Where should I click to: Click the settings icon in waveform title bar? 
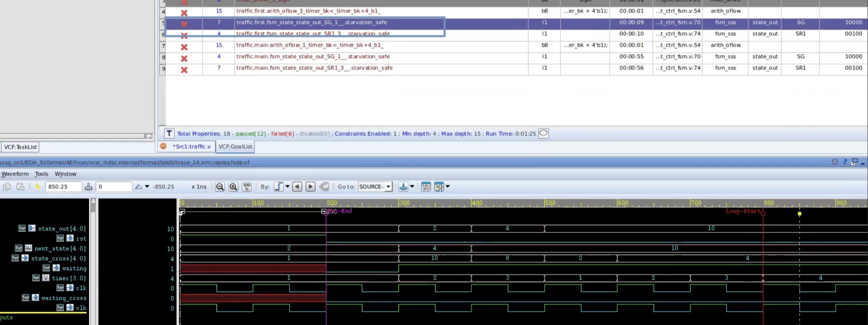click(x=835, y=162)
